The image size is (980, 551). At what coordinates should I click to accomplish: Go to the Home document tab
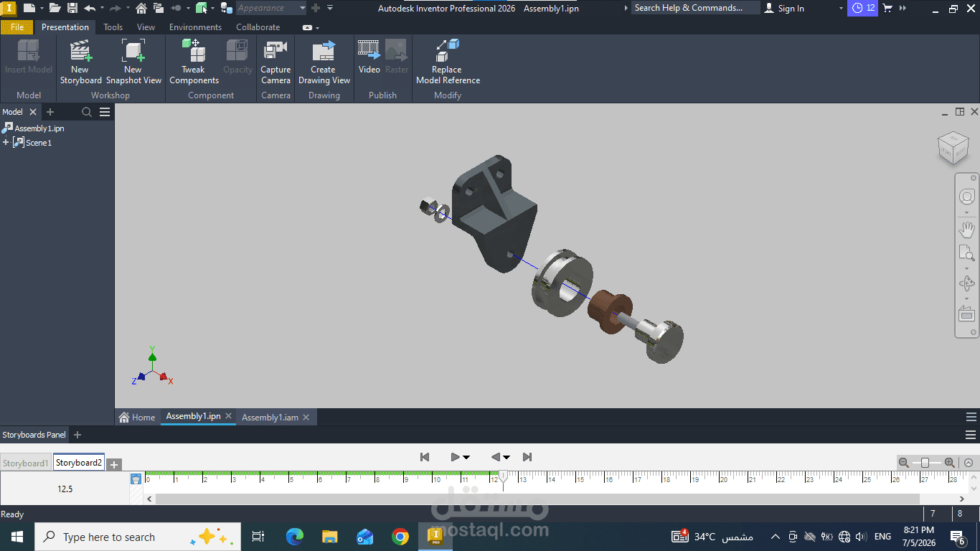click(x=137, y=417)
